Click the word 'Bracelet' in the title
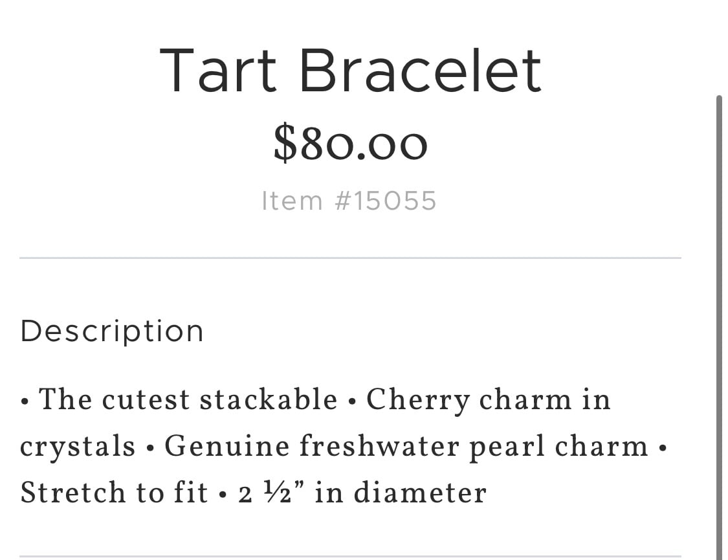 pos(421,71)
